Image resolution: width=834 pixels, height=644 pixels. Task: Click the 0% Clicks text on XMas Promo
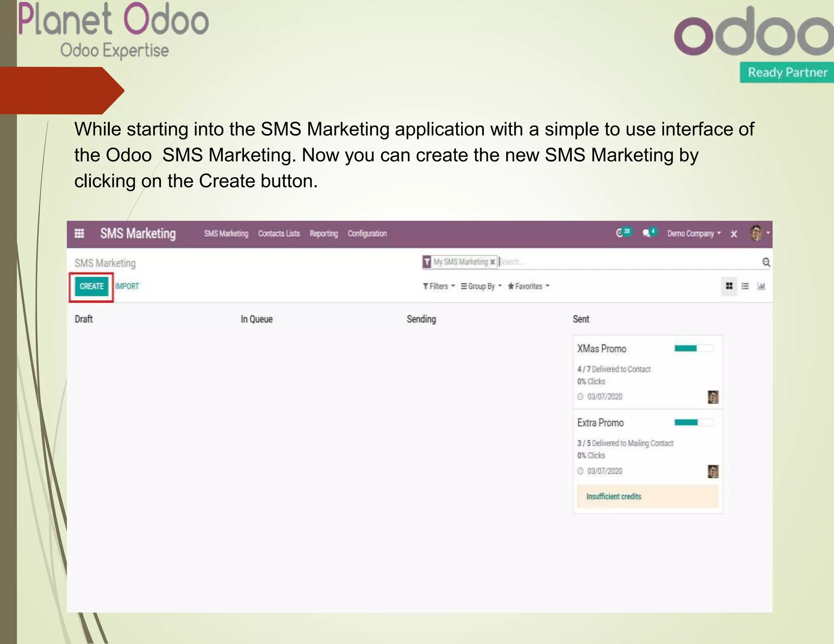(591, 381)
